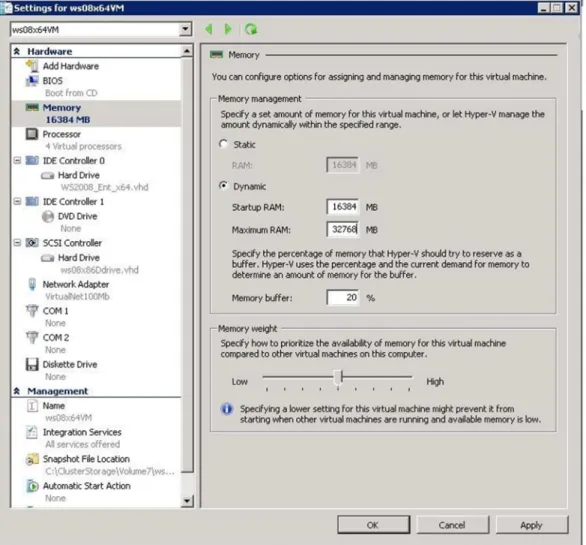This screenshot has height=545, width=586.
Task: Select the DVD Drive entry
Action: pos(77,216)
